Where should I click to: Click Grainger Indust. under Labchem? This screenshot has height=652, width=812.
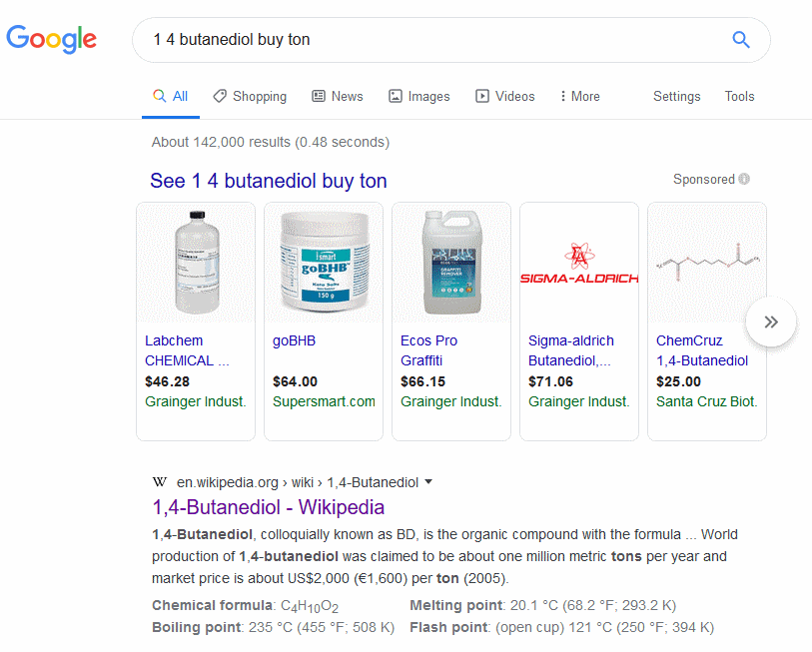click(x=196, y=401)
